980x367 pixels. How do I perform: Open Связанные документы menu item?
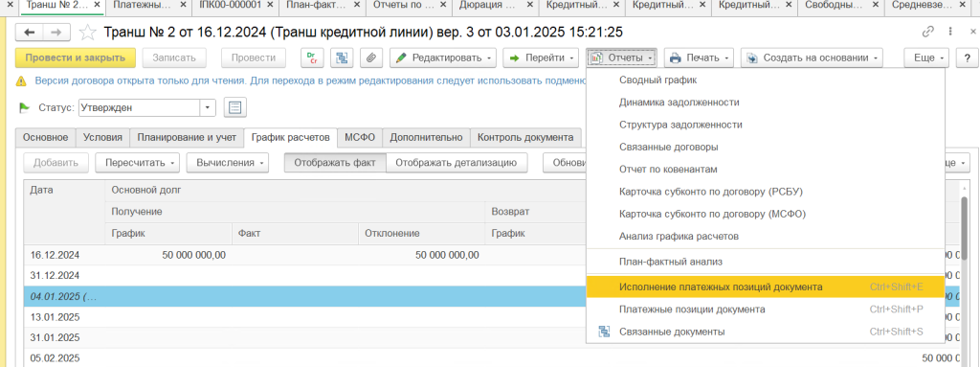click(x=765, y=332)
